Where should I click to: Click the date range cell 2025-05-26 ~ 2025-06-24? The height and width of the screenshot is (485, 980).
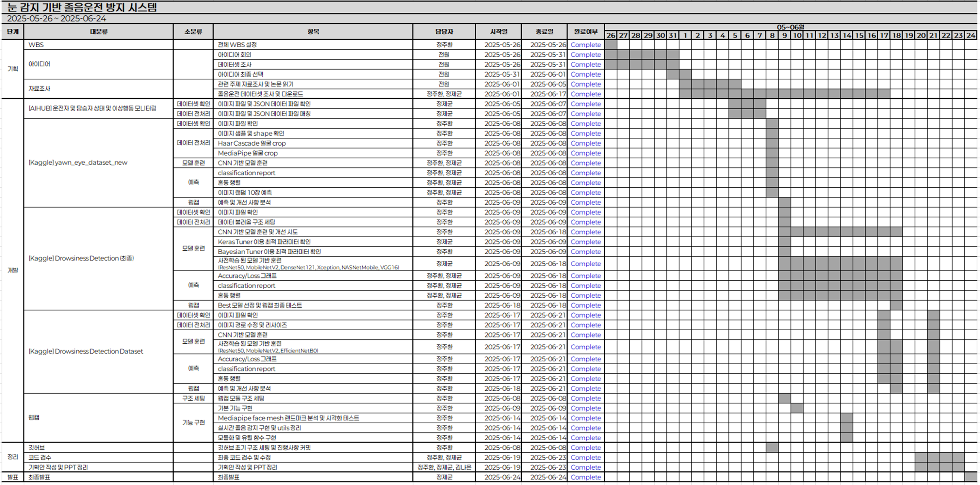coord(56,19)
